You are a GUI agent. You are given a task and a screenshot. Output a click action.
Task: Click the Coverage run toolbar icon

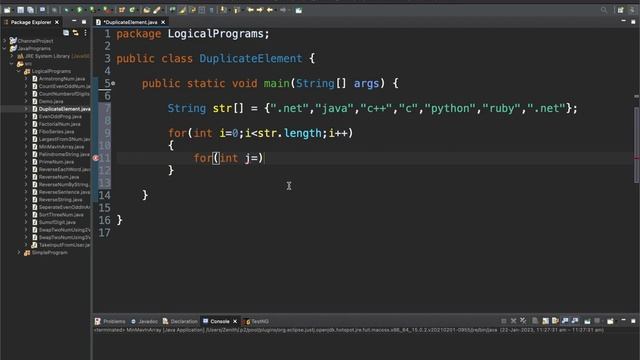[x=93, y=10]
